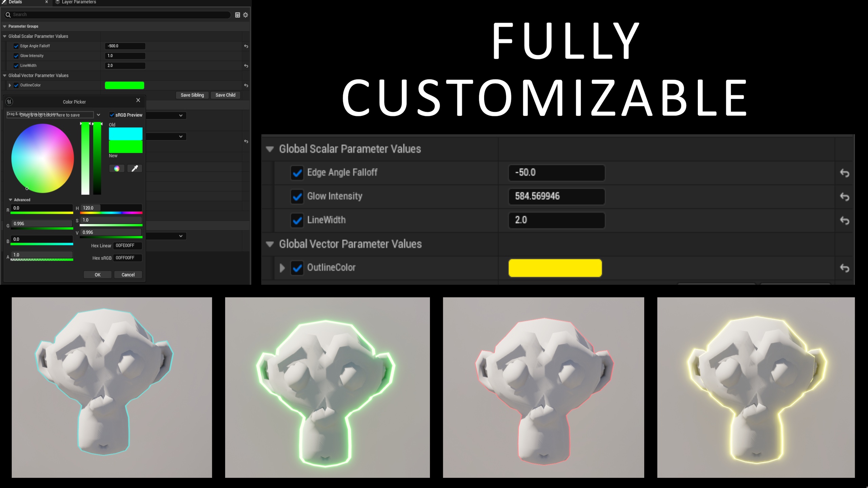This screenshot has height=488, width=868.
Task: Reset LineWidth in the enlarged panel
Action: (x=844, y=220)
